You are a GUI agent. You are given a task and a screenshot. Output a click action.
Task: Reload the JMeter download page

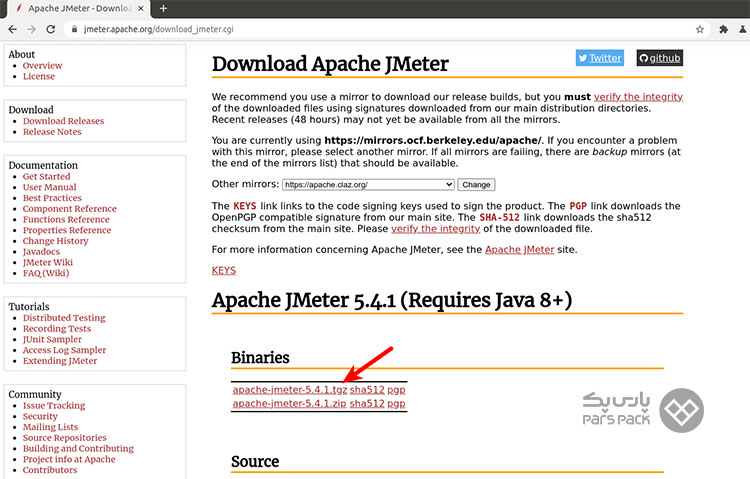pyautogui.click(x=51, y=29)
